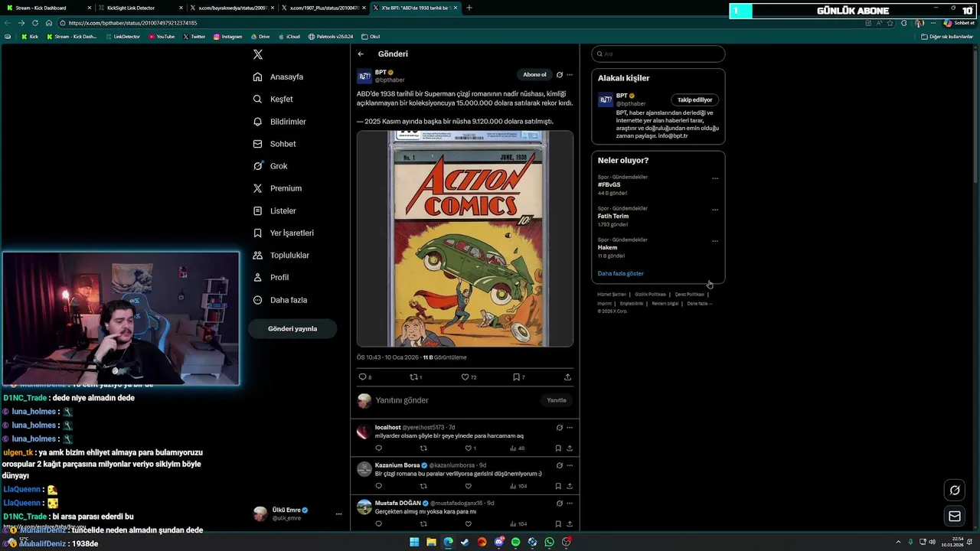The height and width of the screenshot is (551, 980).
Task: Like localhost's reply
Action: 469,448
